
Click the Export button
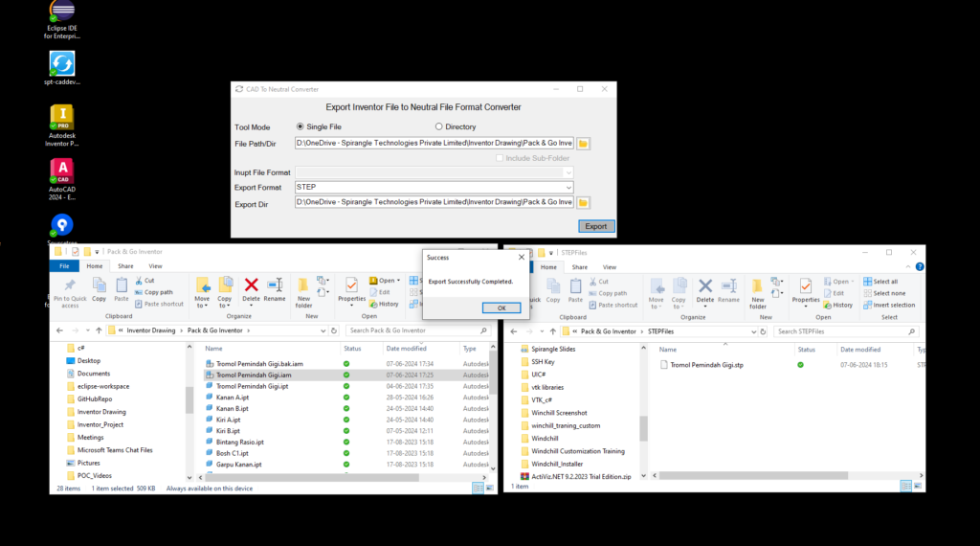click(x=595, y=226)
